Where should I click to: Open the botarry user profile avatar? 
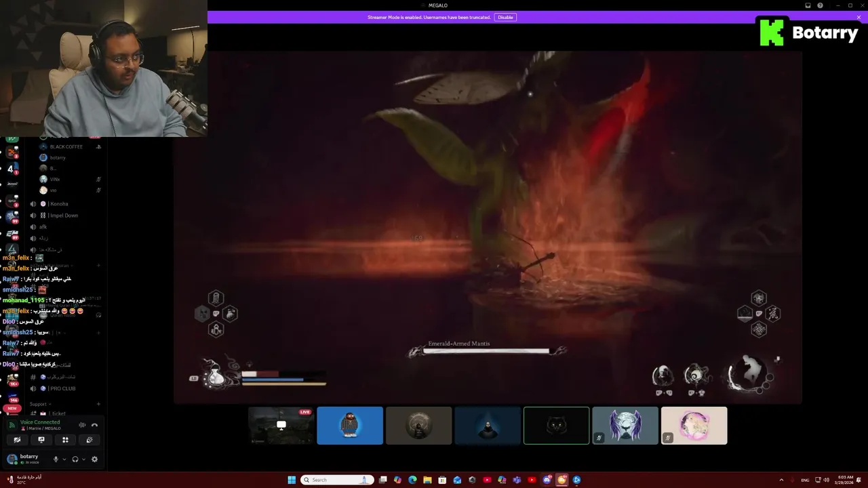[12, 459]
